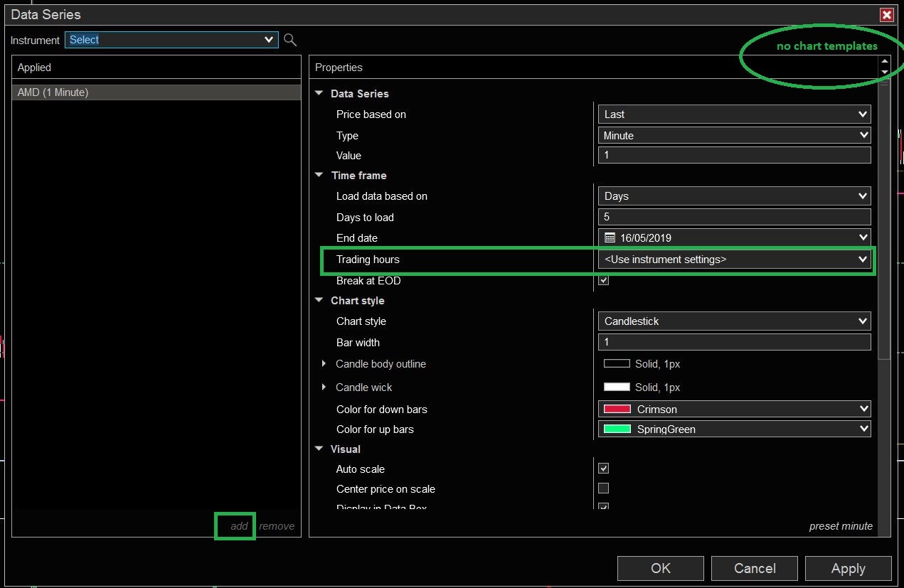Open the Trading hours dropdown
This screenshot has height=588, width=904.
coord(734,260)
